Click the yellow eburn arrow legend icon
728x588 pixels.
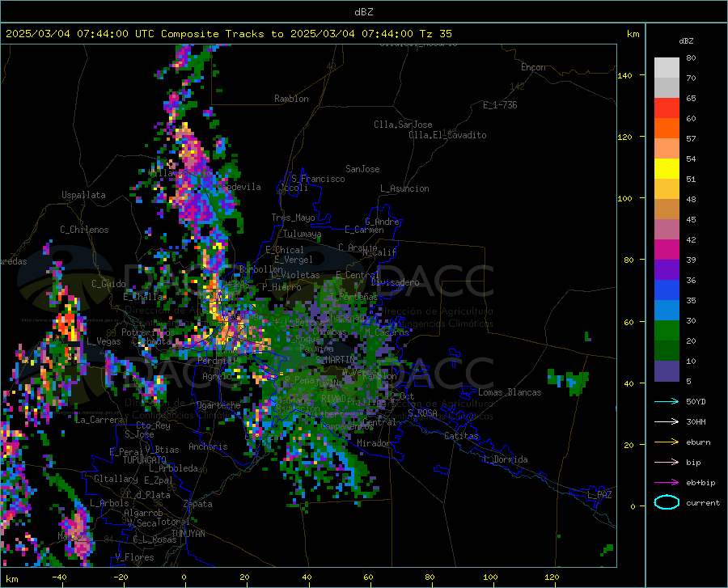(x=667, y=442)
